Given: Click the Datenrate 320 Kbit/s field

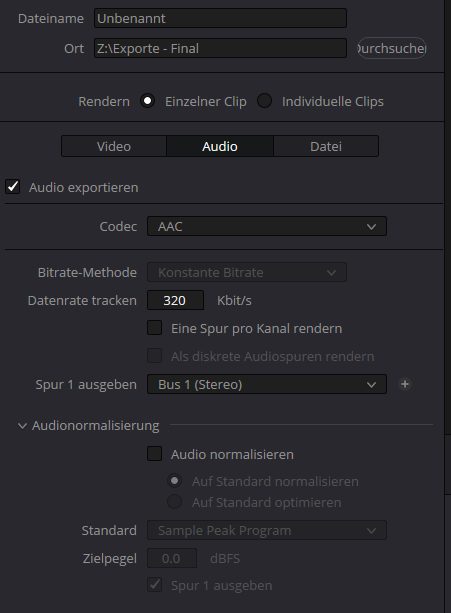Looking at the screenshot, I should point(175,300).
